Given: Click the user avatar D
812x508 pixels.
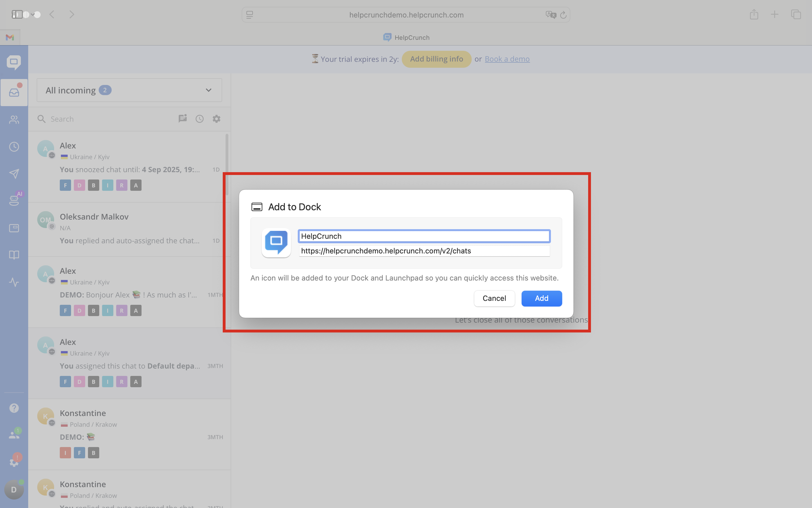Looking at the screenshot, I should tap(14, 490).
